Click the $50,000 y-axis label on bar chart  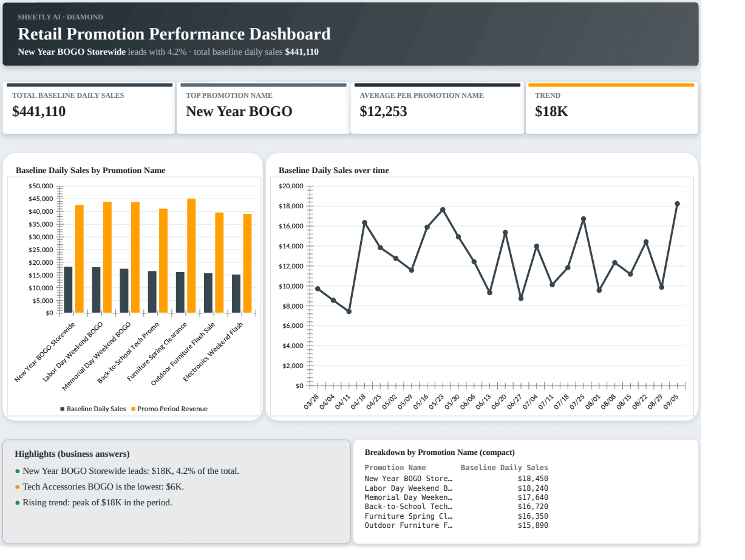(41, 186)
